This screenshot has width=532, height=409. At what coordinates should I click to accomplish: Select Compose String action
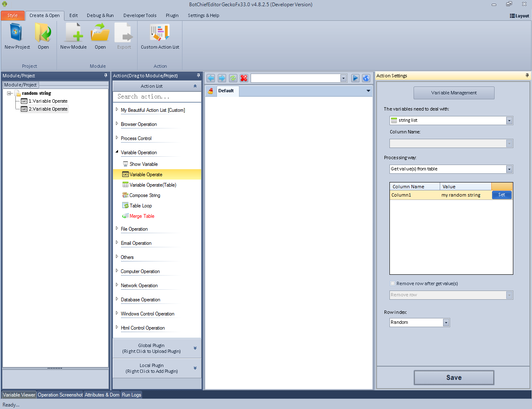coord(145,195)
